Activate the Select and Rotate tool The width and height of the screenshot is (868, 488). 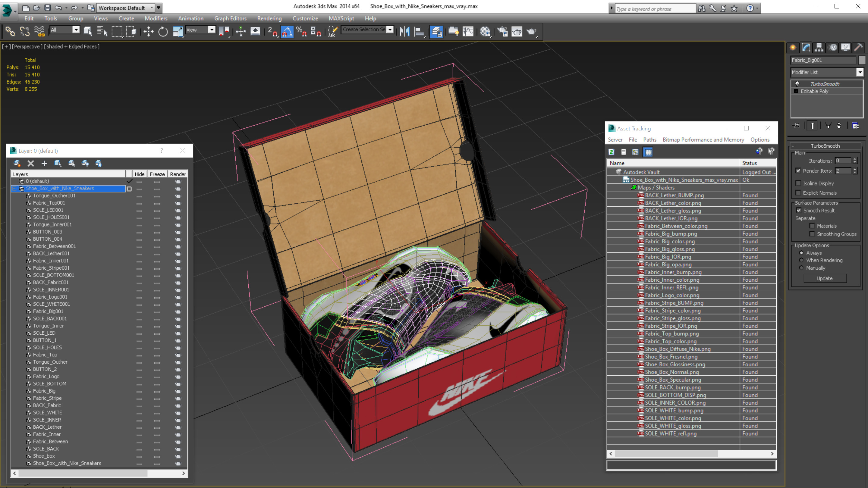(x=163, y=32)
